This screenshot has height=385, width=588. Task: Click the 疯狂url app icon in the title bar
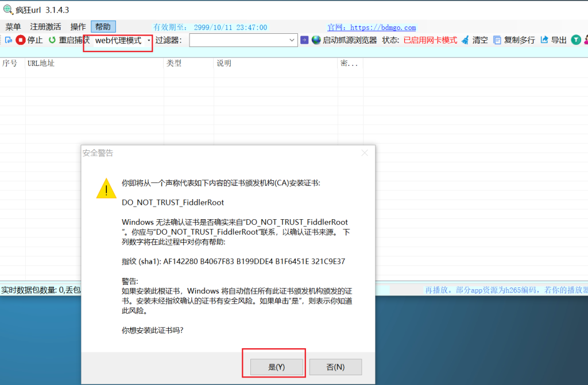coord(8,9)
